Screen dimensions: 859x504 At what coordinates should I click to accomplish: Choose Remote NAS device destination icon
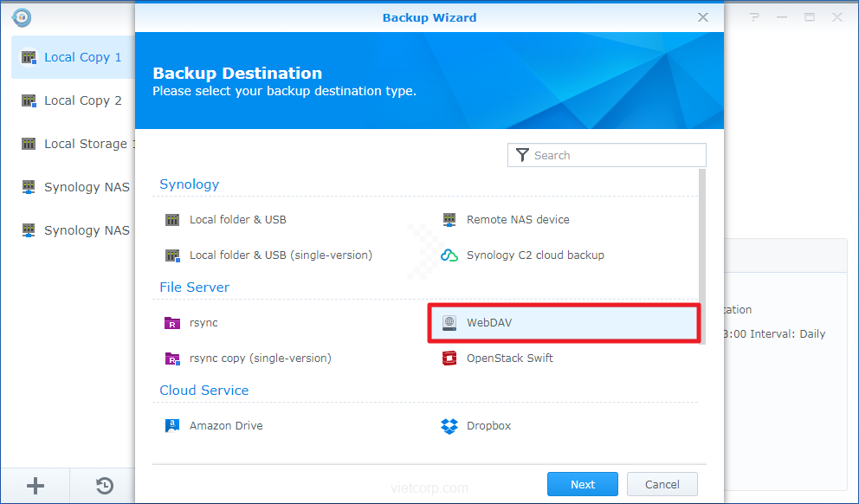tap(449, 220)
